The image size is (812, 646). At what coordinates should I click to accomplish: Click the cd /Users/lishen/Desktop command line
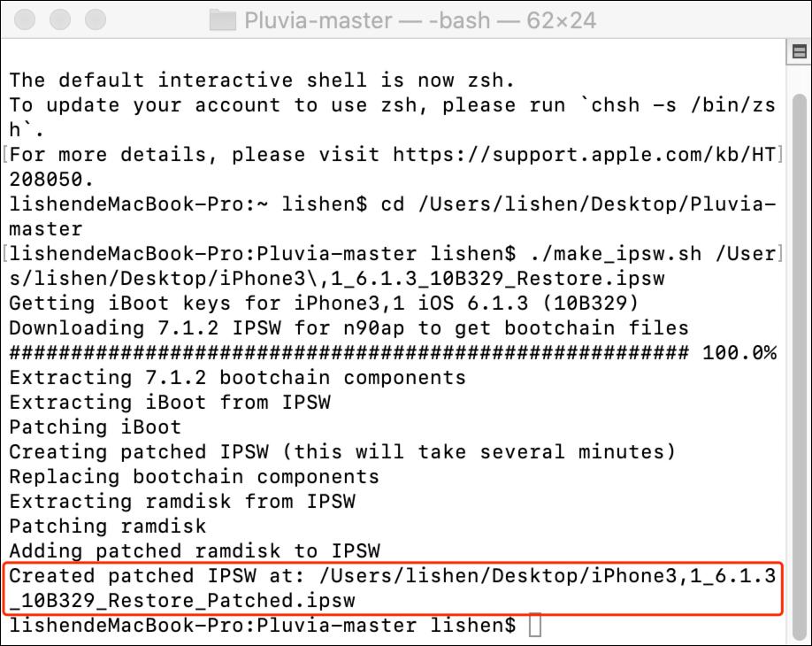(x=531, y=204)
